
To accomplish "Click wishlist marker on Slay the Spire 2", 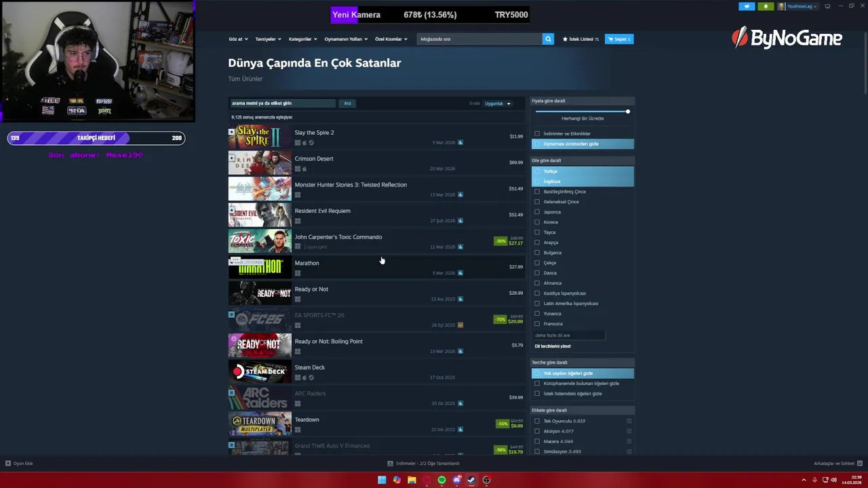I will pyautogui.click(x=231, y=131).
